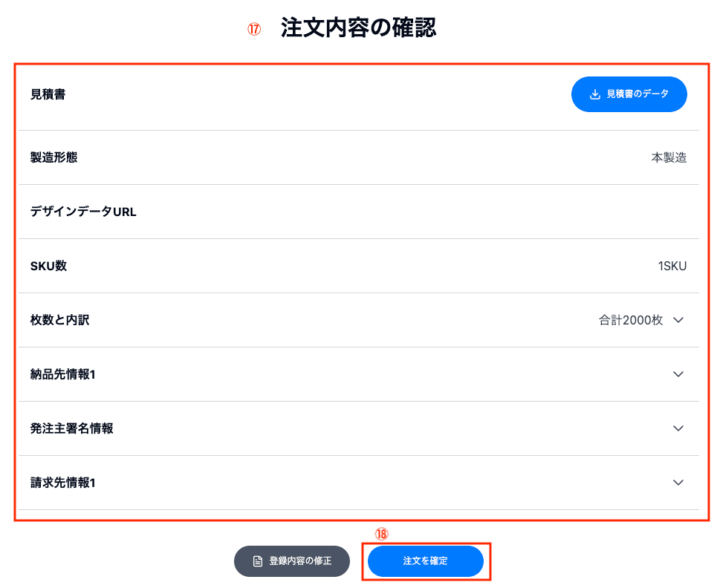Click the 注文内容の確認 page heading
Image resolution: width=717 pixels, height=588 pixels.
358,28
